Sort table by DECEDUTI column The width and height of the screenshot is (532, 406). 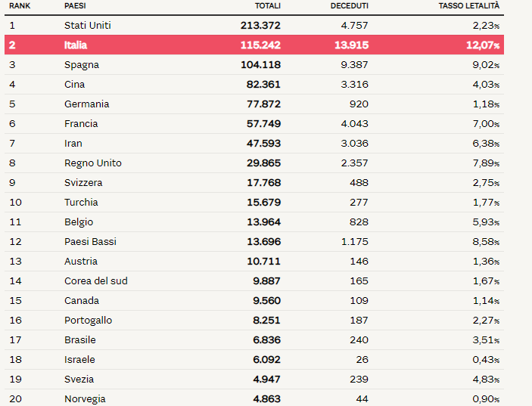click(x=349, y=6)
